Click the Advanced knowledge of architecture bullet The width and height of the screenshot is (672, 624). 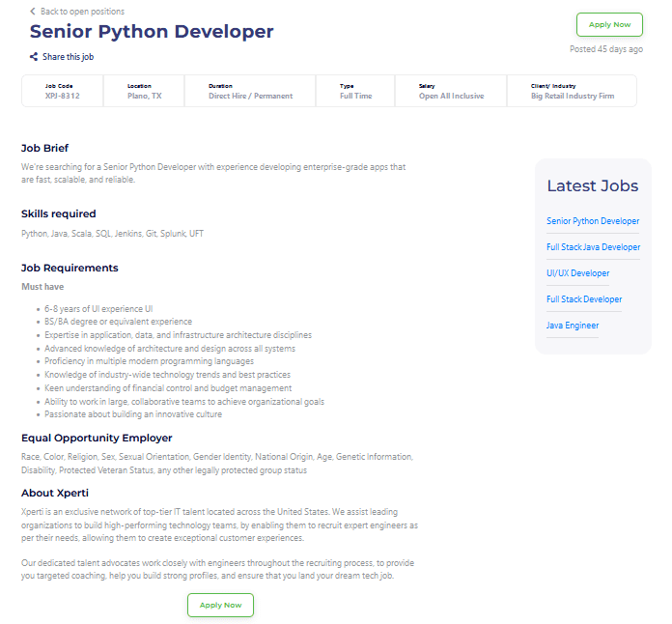point(170,349)
